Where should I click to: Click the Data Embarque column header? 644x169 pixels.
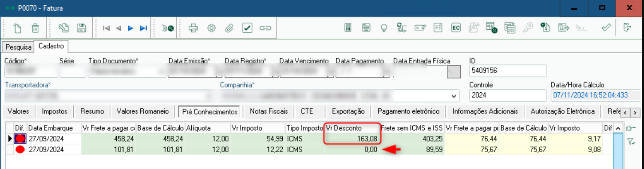[x=54, y=128]
